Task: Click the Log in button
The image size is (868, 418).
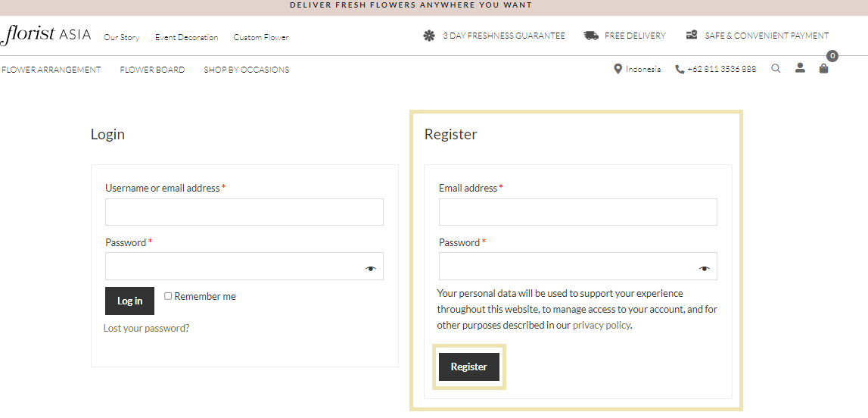Action: 129,301
